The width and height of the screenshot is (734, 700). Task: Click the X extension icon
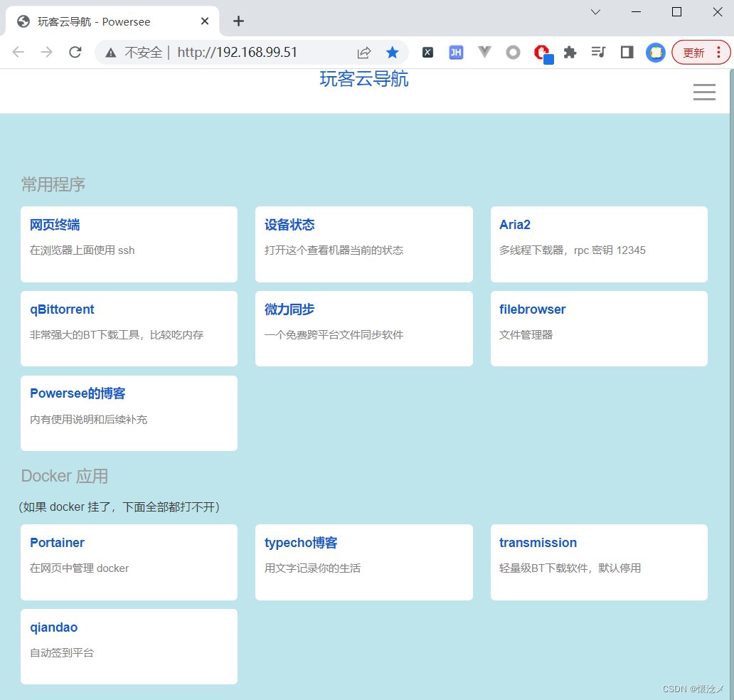(x=427, y=52)
